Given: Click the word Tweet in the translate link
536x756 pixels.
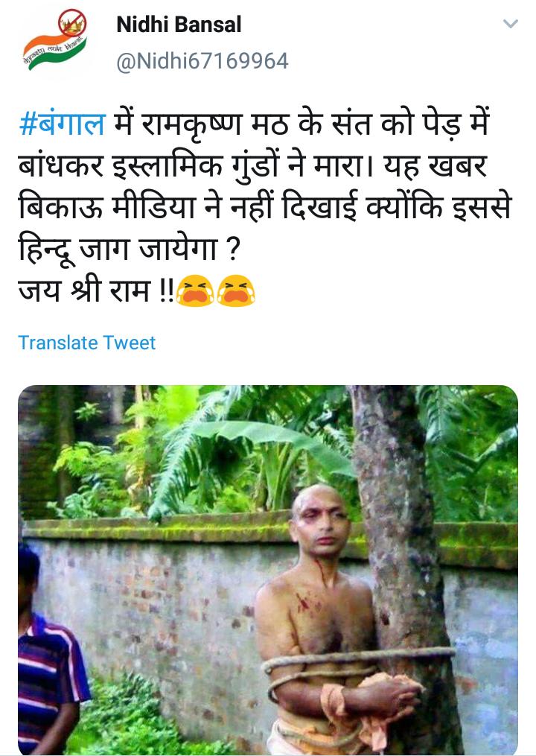Looking at the screenshot, I should click(x=130, y=343).
